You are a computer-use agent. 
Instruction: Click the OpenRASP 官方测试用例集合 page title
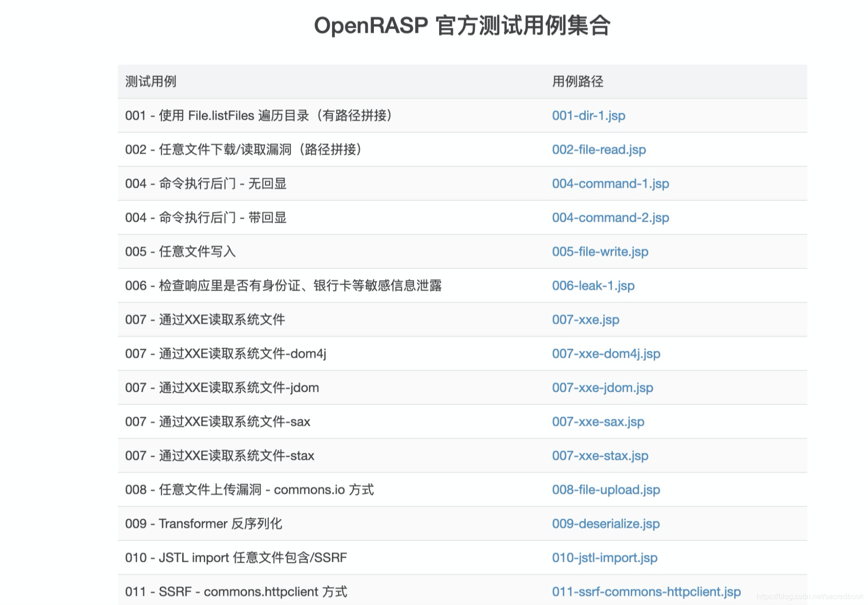coord(462,25)
